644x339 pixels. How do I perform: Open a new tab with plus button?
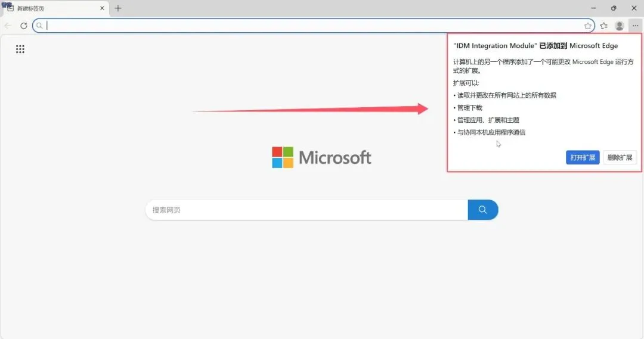pos(118,8)
